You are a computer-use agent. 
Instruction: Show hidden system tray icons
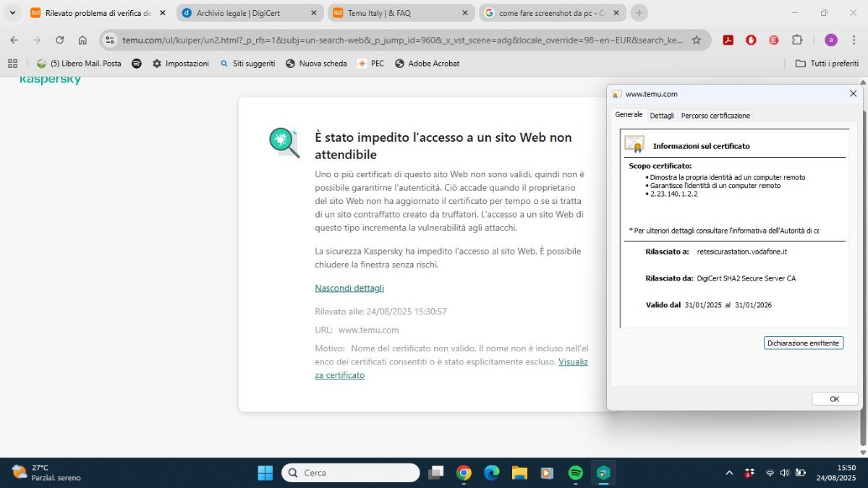click(728, 473)
